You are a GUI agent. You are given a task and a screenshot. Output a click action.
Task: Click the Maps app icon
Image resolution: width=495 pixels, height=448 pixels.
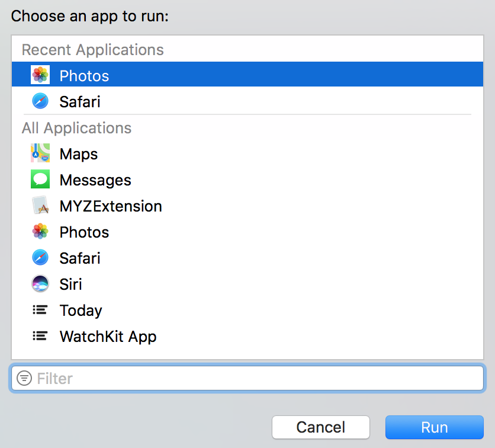tap(40, 153)
